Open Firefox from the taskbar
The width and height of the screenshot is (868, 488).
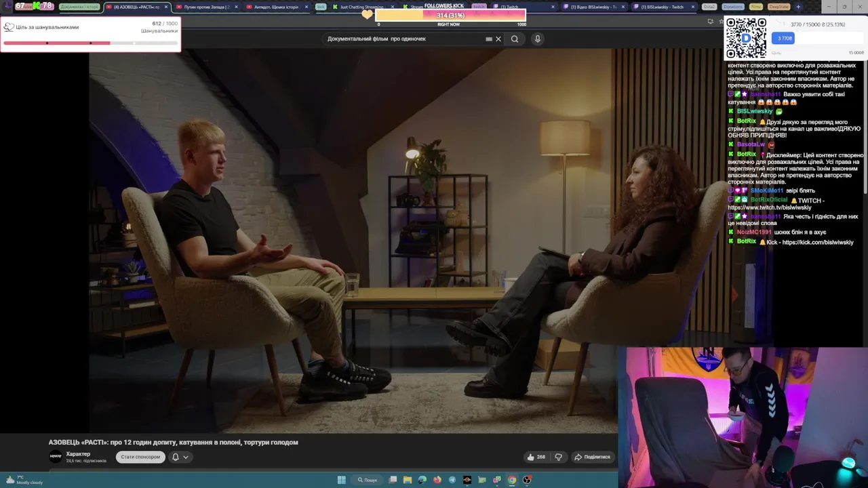click(x=437, y=480)
